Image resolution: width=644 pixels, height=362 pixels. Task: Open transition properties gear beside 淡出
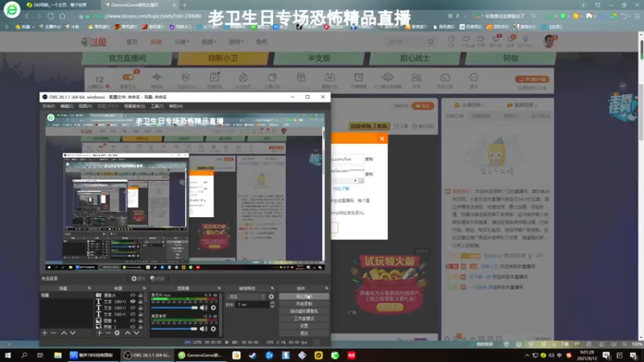[x=271, y=297]
